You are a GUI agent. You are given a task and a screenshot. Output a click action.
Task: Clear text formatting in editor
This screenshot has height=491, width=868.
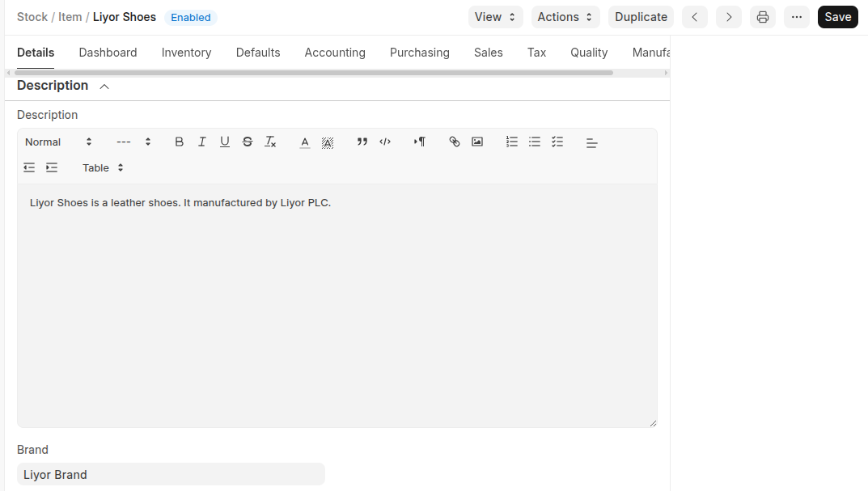[x=271, y=142]
